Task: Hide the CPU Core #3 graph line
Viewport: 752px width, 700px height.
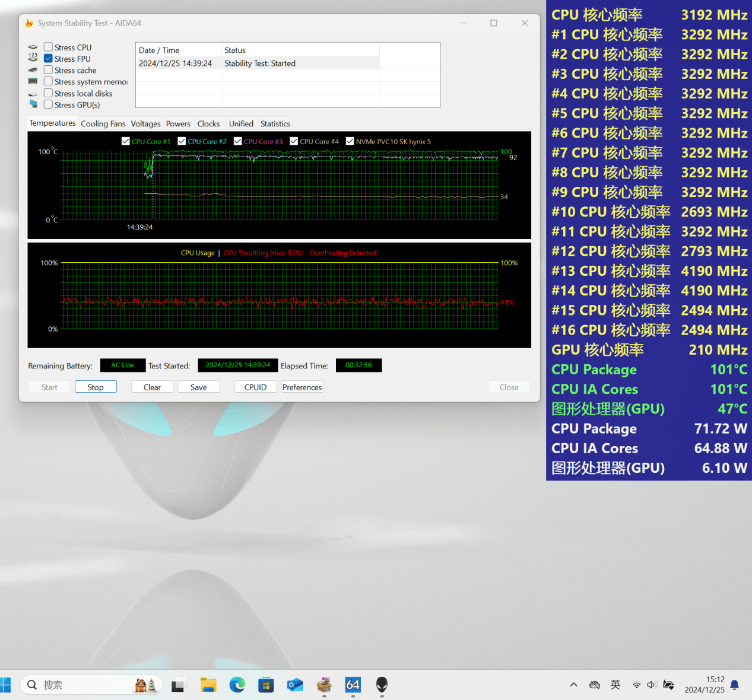Action: tap(238, 141)
